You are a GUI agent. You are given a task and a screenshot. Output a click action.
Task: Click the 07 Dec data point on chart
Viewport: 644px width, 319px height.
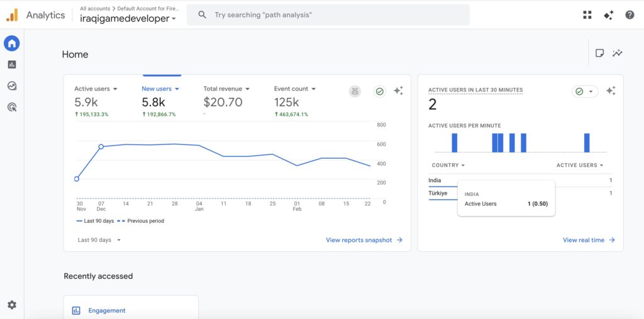click(101, 147)
